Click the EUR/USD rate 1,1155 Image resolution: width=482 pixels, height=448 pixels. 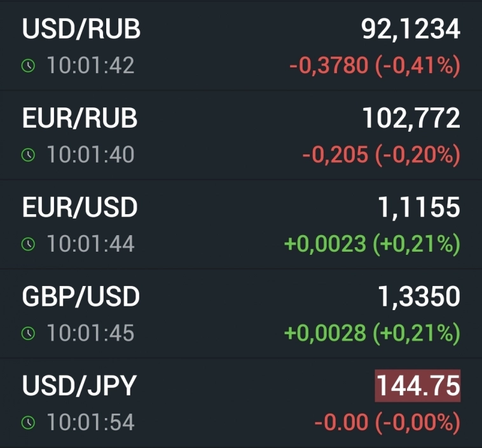coord(418,208)
